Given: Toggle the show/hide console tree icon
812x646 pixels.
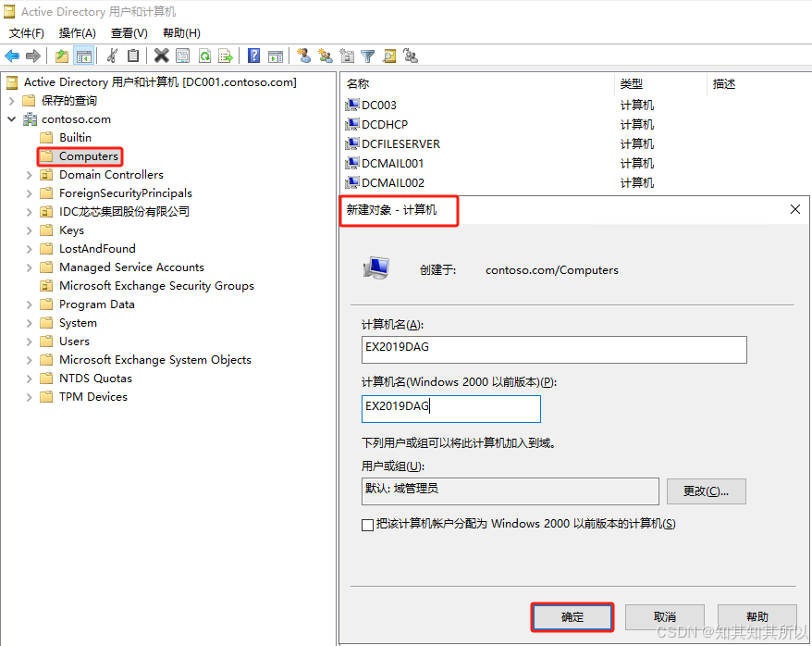Looking at the screenshot, I should 83,56.
